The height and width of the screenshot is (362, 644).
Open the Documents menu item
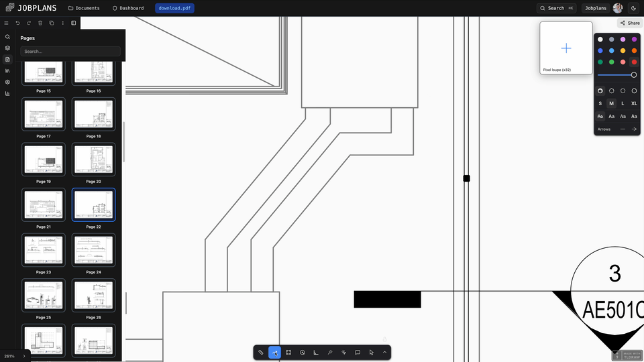click(84, 8)
